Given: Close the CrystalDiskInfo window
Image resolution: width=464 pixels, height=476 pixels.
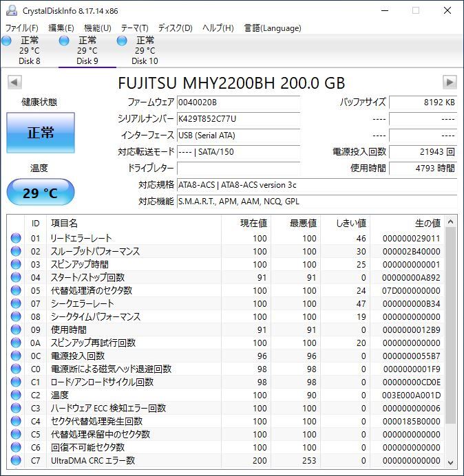Looking at the screenshot, I should pyautogui.click(x=447, y=10).
